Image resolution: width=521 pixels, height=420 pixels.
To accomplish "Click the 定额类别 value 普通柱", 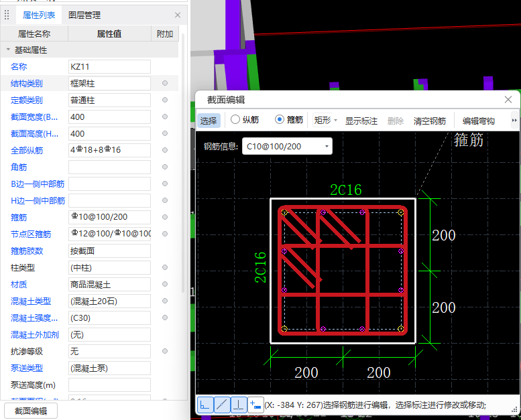I will (x=109, y=100).
